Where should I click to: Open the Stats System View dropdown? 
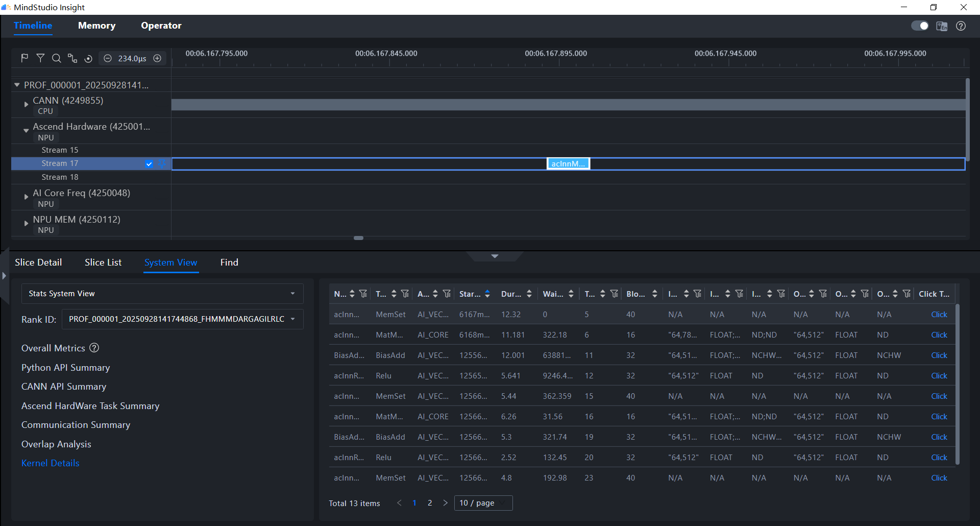162,294
